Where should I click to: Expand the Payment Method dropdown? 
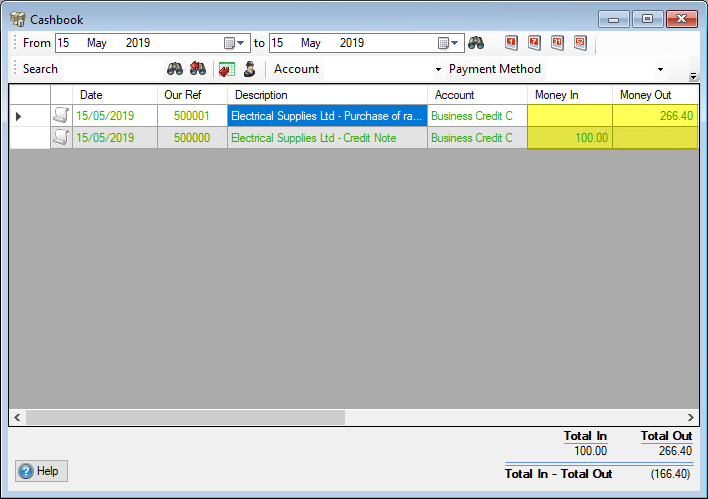click(x=660, y=70)
